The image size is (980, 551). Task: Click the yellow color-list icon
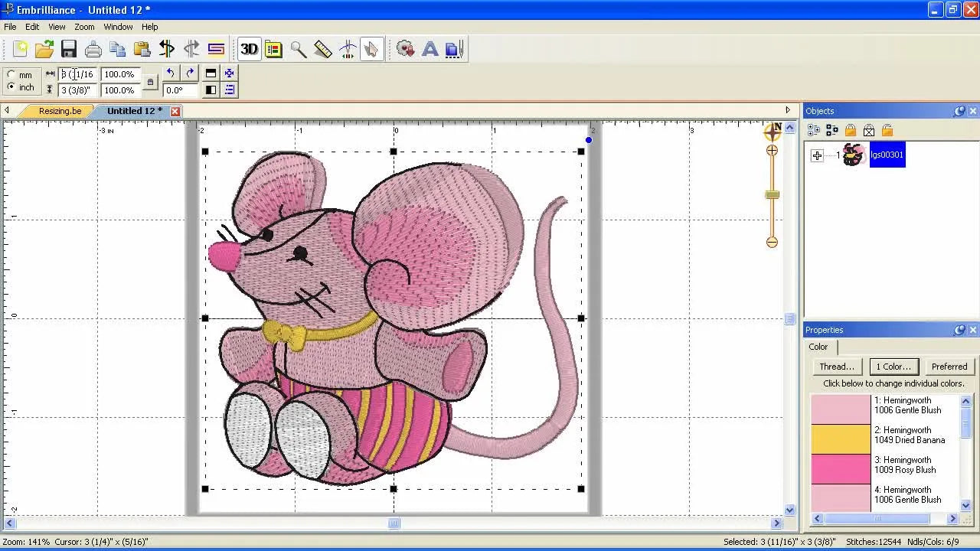(273, 50)
